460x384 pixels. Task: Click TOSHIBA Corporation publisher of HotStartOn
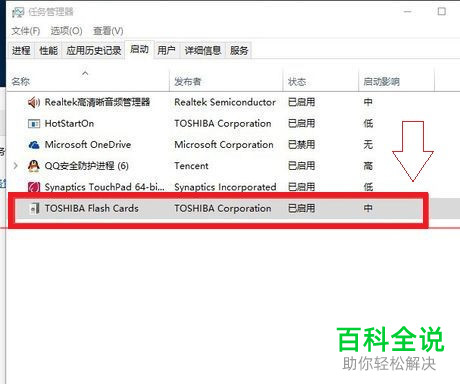click(223, 124)
